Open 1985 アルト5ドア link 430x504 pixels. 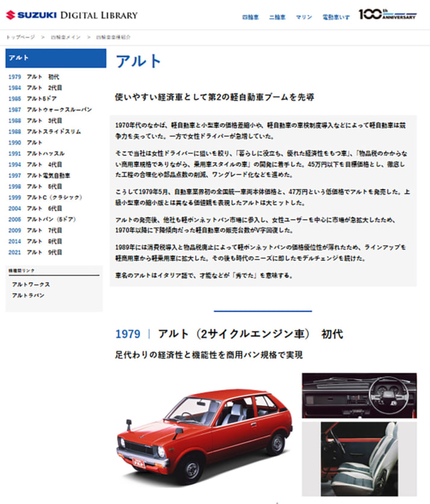coord(33,99)
